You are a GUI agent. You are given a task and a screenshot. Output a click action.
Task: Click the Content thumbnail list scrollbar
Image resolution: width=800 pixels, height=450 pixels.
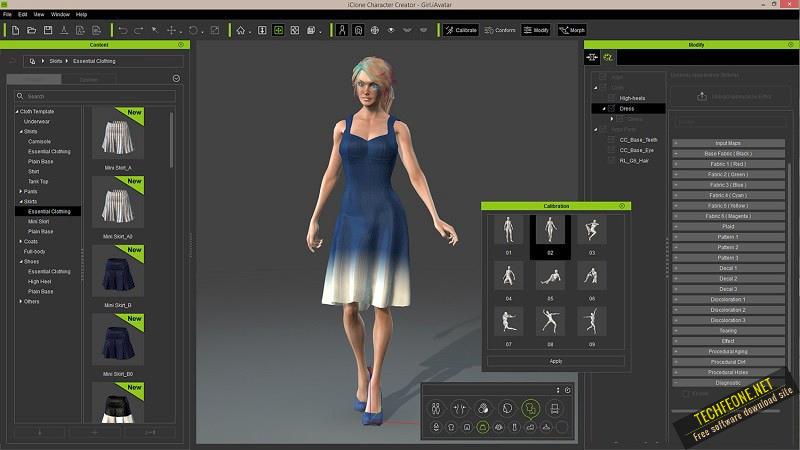coord(171,140)
